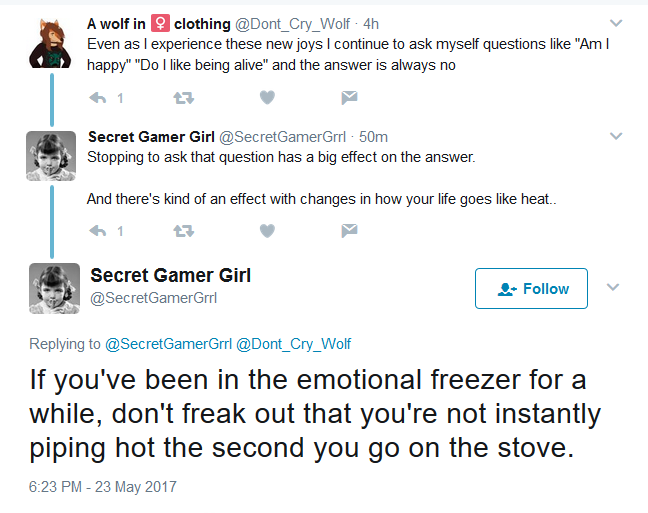Open Secret Gamer Girl avatar on second tweet
The width and height of the screenshot is (648, 513).
click(x=51, y=156)
